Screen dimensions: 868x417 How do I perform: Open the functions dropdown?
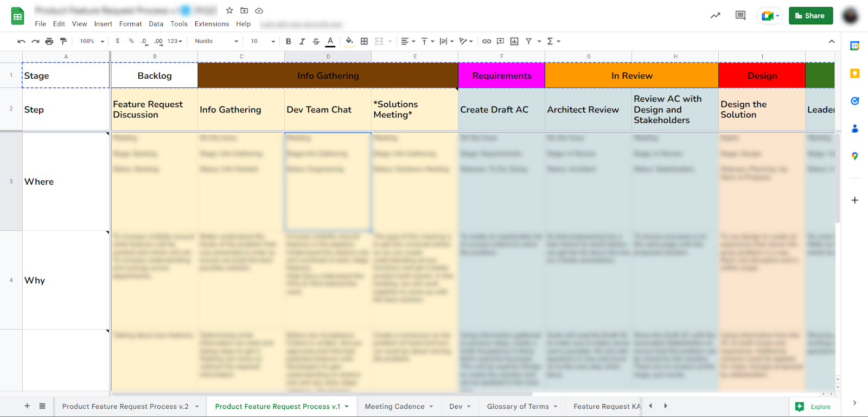pyautogui.click(x=553, y=41)
